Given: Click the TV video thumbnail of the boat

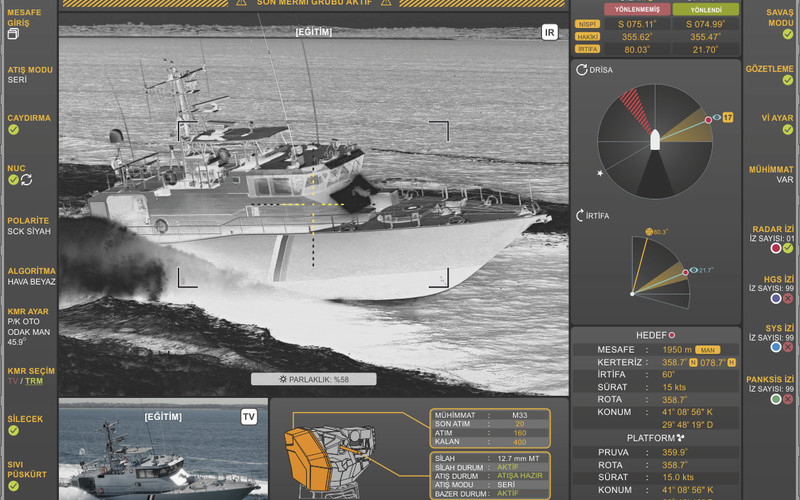Looking at the screenshot, I should click(163, 449).
